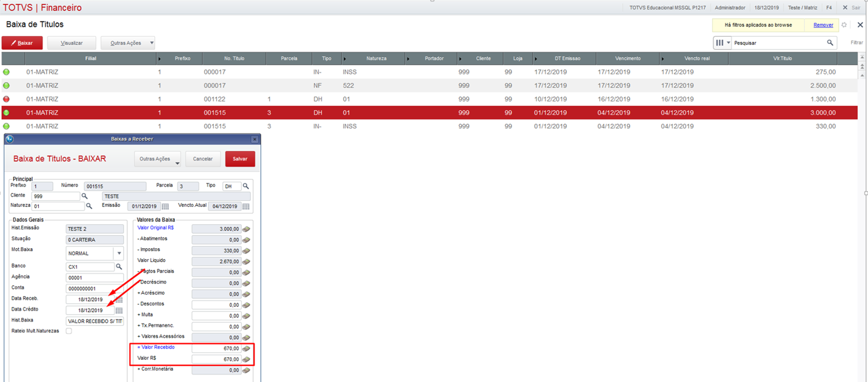Screen dimensions: 868x382
Task: Click calculator icon next to Valor R$
Action: click(x=246, y=360)
